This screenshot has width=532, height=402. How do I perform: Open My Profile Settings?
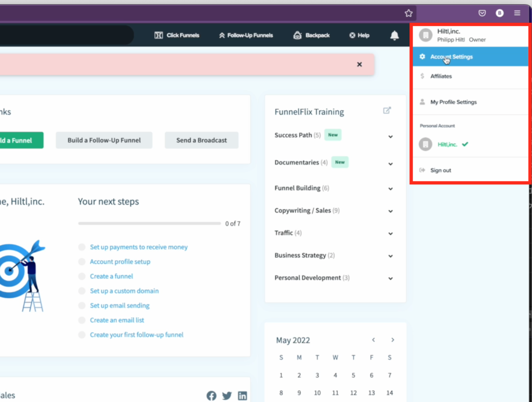point(470,102)
